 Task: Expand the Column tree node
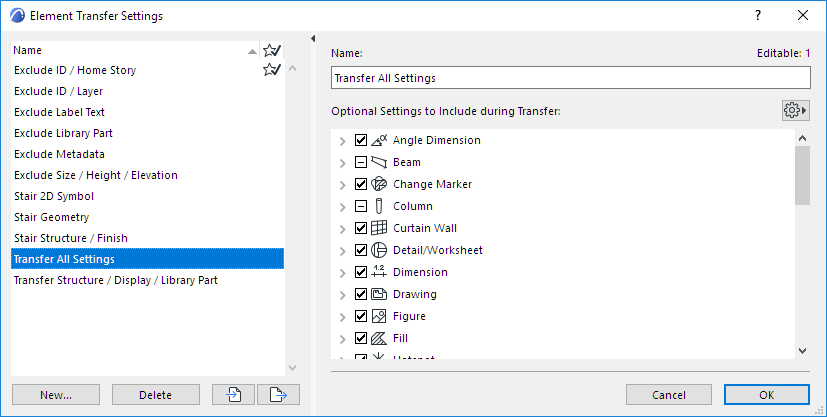click(343, 206)
